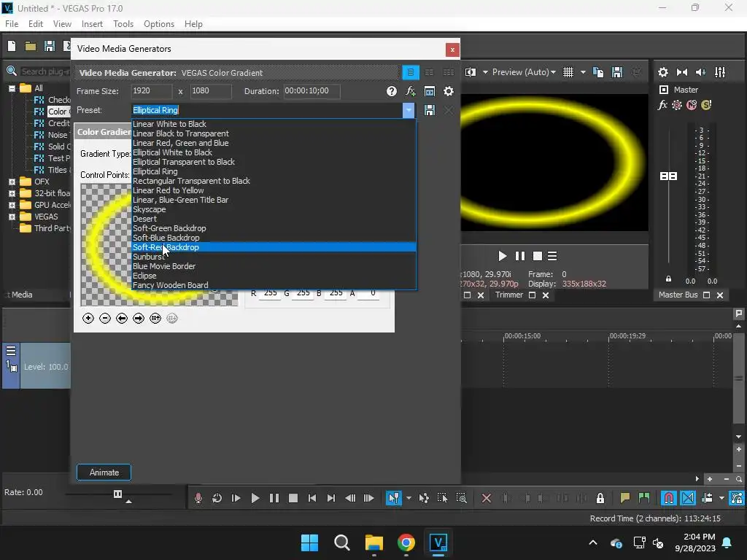Image resolution: width=747 pixels, height=560 pixels.
Task: Select Linear Red to Yellow preset
Action: 274,190
